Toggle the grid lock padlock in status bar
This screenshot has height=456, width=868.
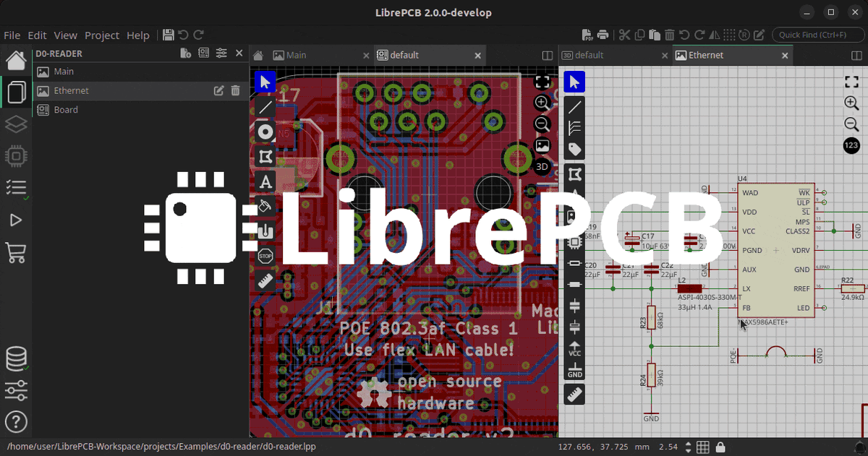coord(720,447)
